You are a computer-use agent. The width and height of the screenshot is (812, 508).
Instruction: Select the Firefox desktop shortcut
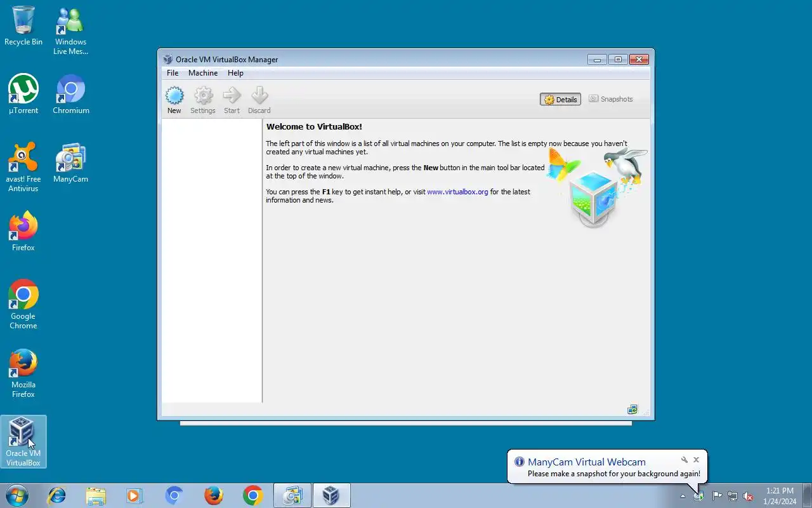pos(23,232)
